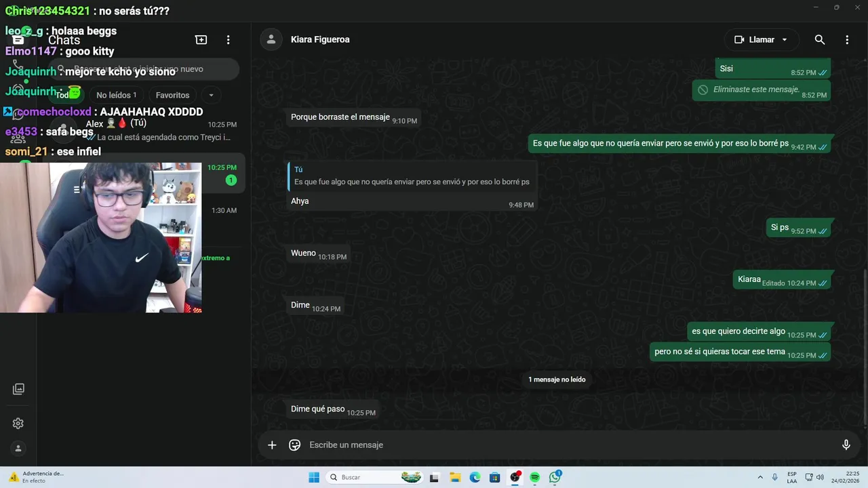Open network and volume quick settings
Image resolution: width=868 pixels, height=488 pixels.
click(814, 477)
